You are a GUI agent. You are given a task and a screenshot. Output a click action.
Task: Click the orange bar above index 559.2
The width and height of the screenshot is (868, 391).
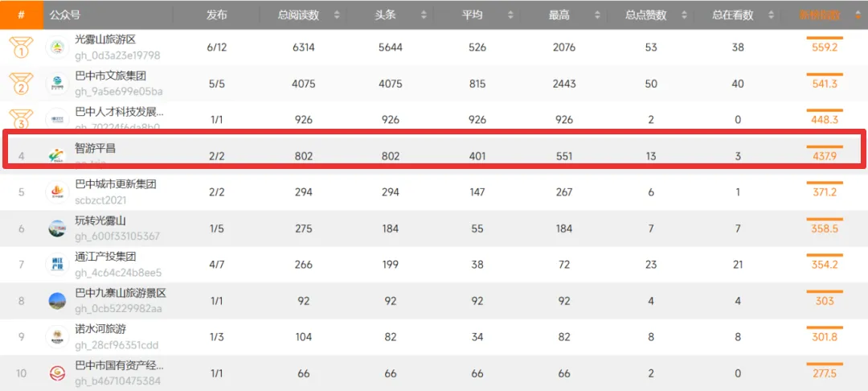[x=825, y=38]
